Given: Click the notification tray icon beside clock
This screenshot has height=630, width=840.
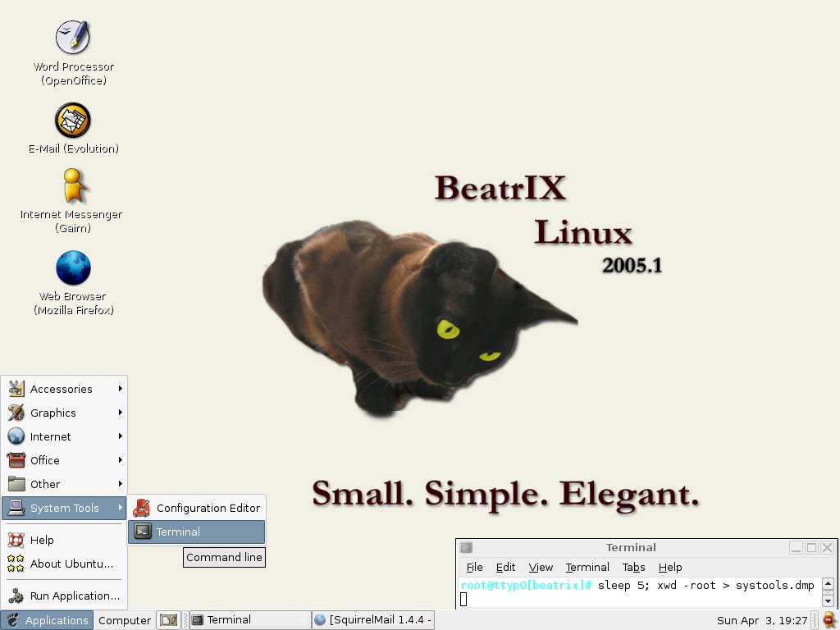Looking at the screenshot, I should pyautogui.click(x=829, y=620).
